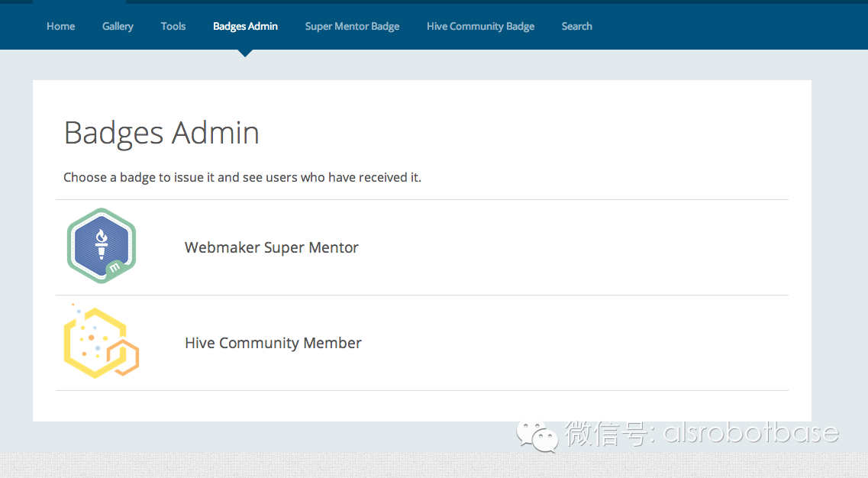Navigate to Hive Community Badge
The width and height of the screenshot is (868, 478).
click(x=480, y=26)
